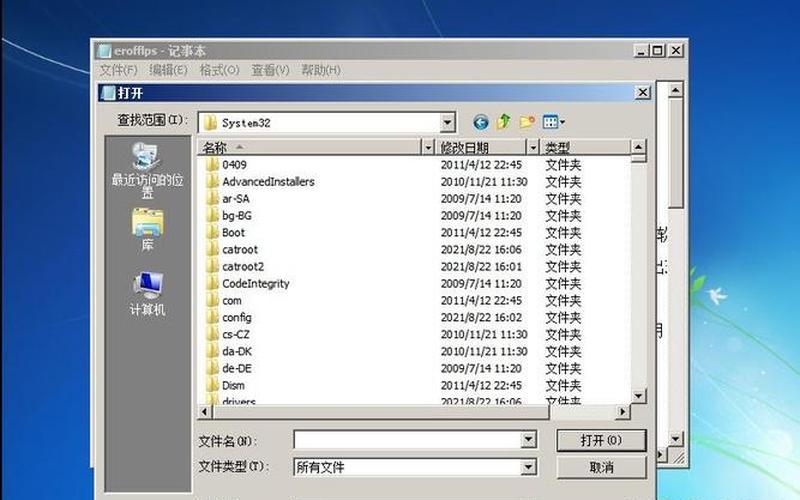Open the view menu icon in dialog toolbar
Screen dimensions: 800x500
(554, 122)
